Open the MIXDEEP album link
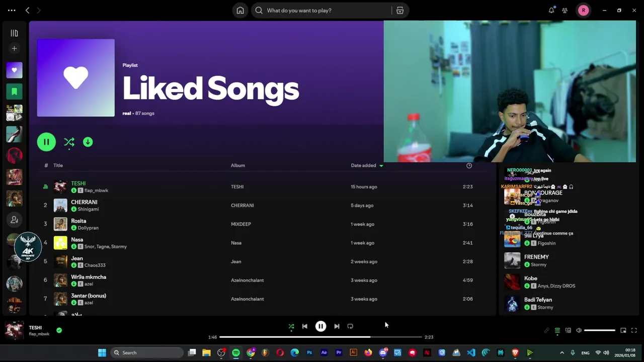 (x=241, y=224)
